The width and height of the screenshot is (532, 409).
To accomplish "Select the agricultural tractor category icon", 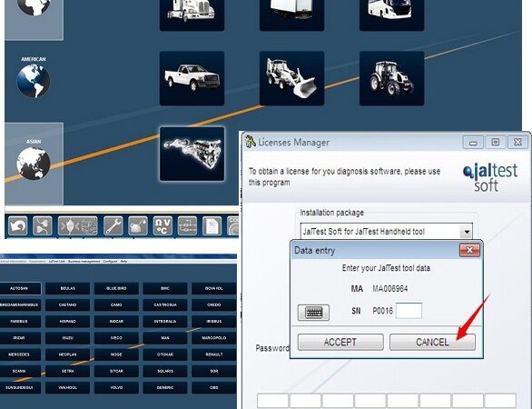I will [x=391, y=78].
